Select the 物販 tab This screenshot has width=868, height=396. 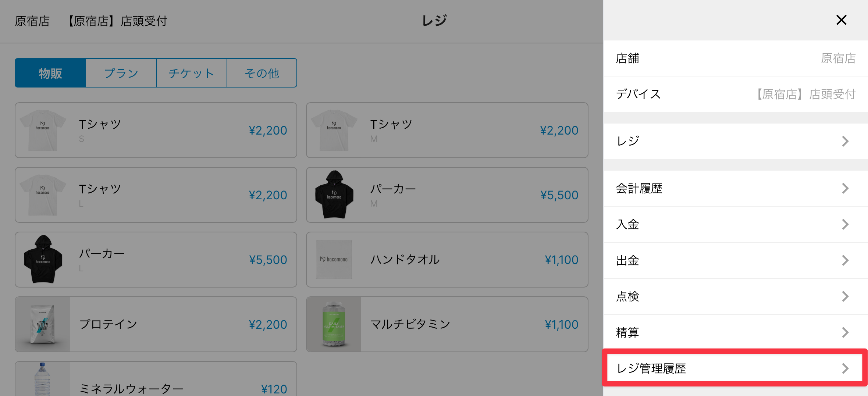point(50,73)
